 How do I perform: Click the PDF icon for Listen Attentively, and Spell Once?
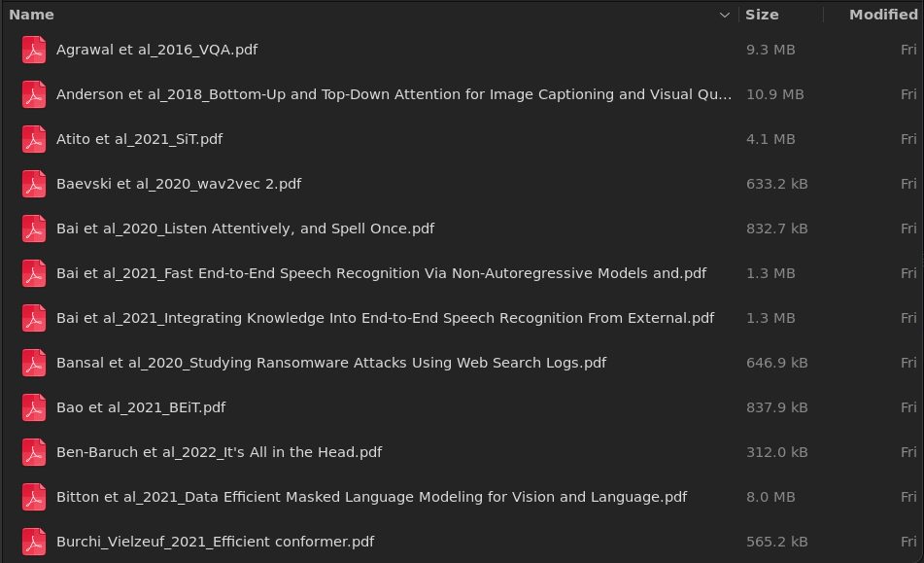(34, 229)
